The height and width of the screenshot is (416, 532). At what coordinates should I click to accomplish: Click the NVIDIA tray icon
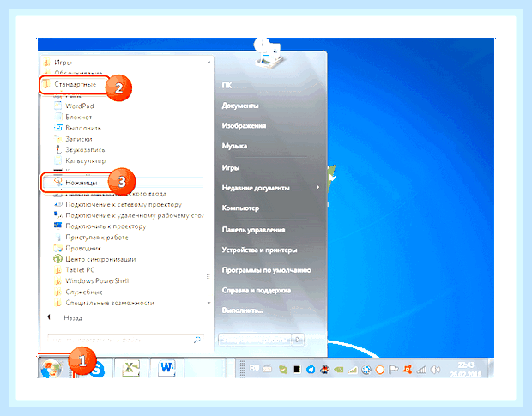[338, 370]
